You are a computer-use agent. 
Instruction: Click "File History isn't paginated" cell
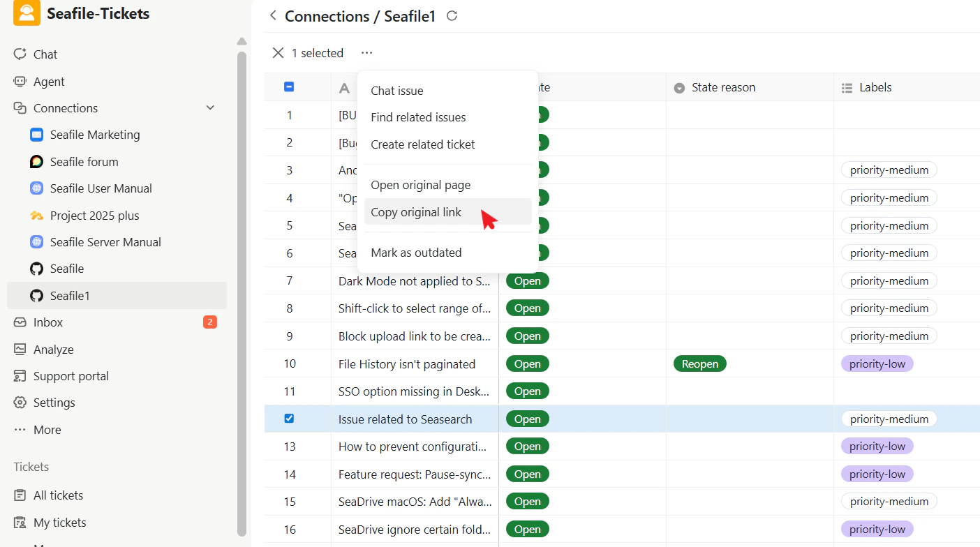[415, 364]
